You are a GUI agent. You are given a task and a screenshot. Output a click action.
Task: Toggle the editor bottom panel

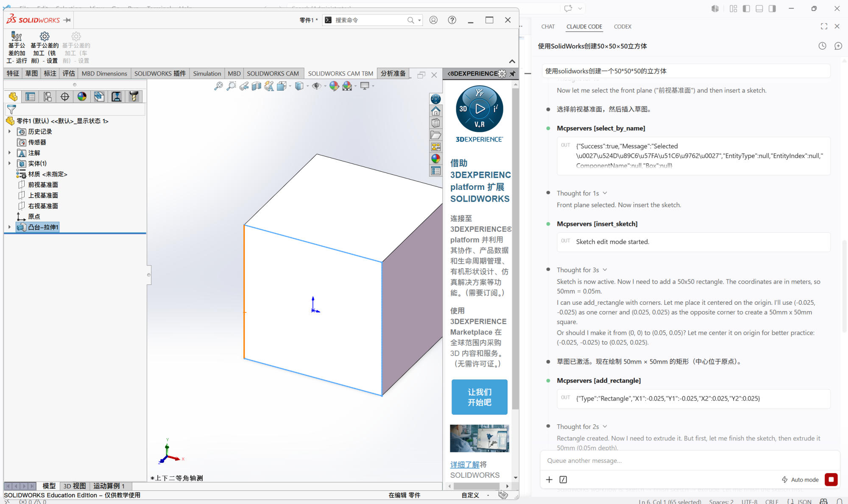point(759,8)
